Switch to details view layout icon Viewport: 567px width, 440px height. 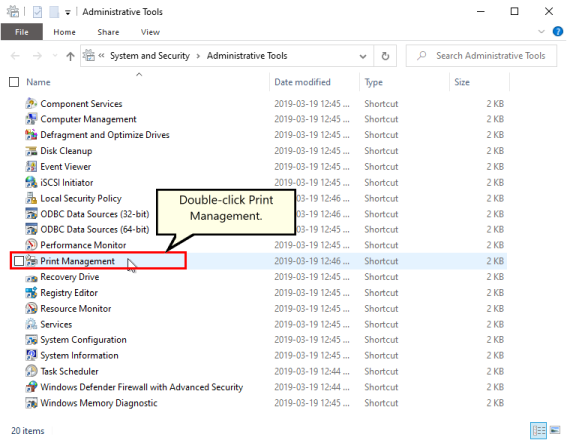(538, 430)
